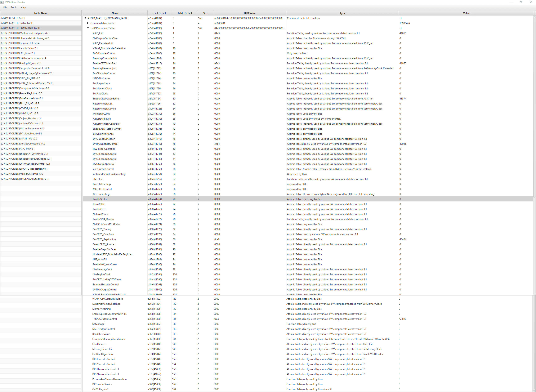The height and width of the screenshot is (392, 536).
Task: Select ATOM_MASTER_COMMAND_TABLE in the table list
Action: coord(41,28)
